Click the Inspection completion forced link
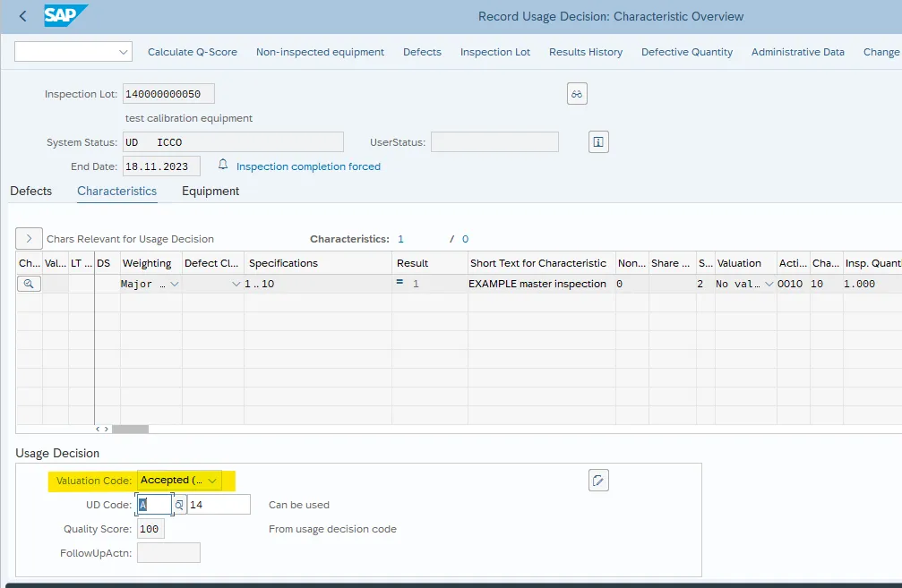Image resolution: width=902 pixels, height=588 pixels. [x=308, y=166]
